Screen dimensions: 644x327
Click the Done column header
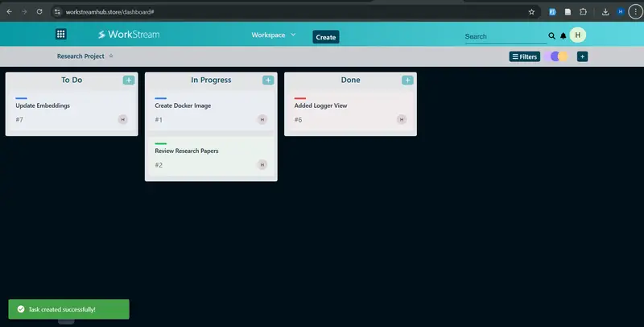(x=350, y=80)
